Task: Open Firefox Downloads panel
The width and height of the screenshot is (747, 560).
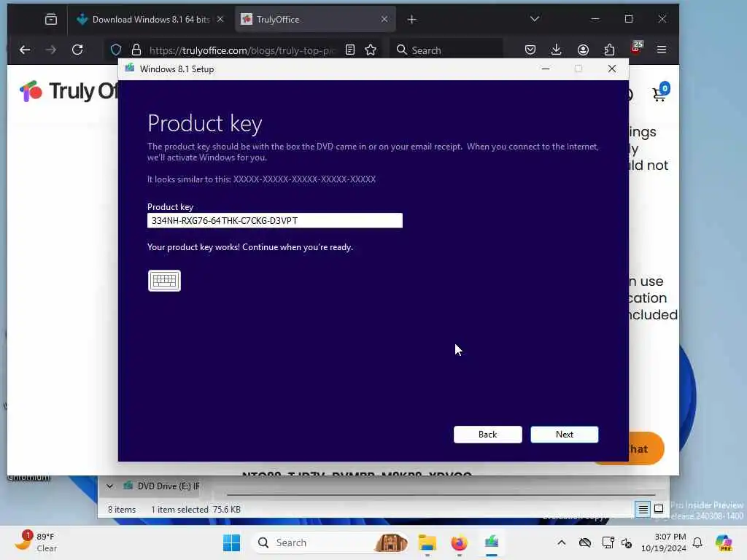Action: click(x=556, y=50)
